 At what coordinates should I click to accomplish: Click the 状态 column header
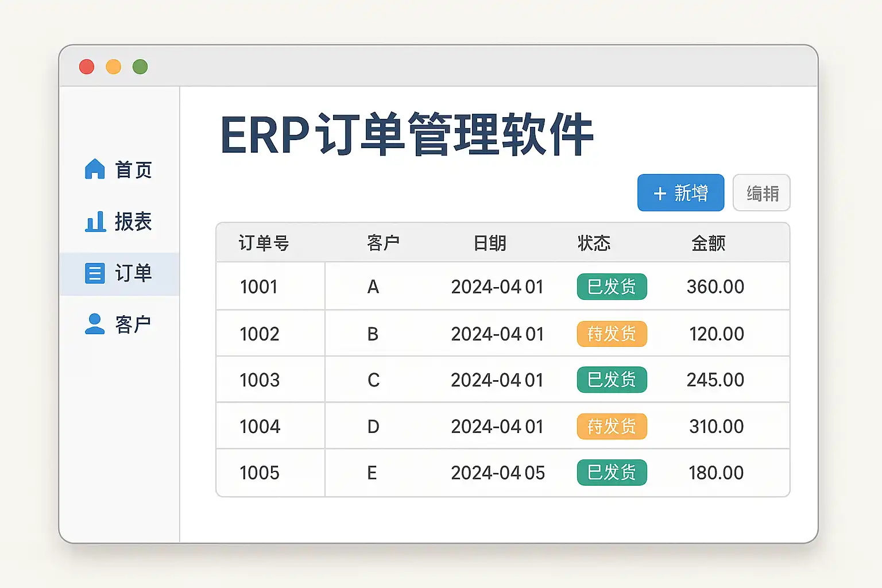coord(594,243)
